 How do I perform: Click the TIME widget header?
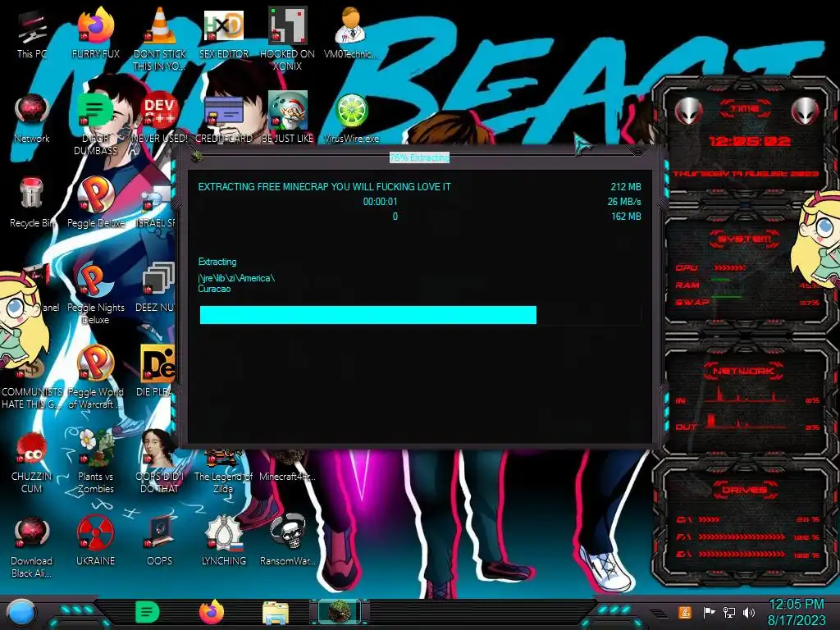745,108
